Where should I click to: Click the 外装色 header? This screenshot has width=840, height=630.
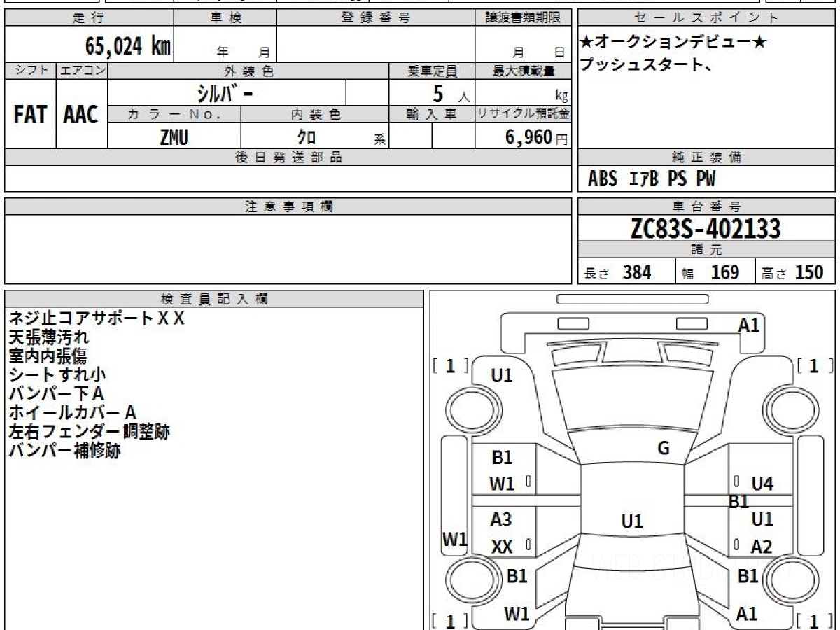pyautogui.click(x=248, y=71)
